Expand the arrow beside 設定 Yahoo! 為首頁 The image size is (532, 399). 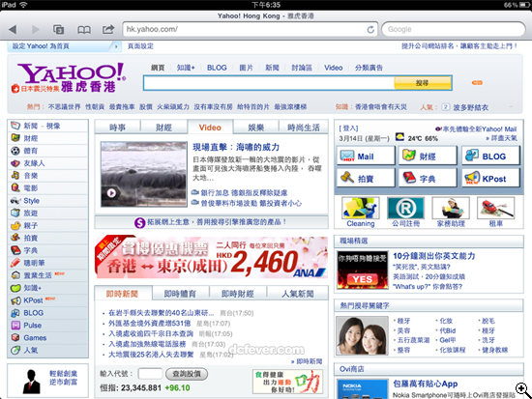(116, 46)
